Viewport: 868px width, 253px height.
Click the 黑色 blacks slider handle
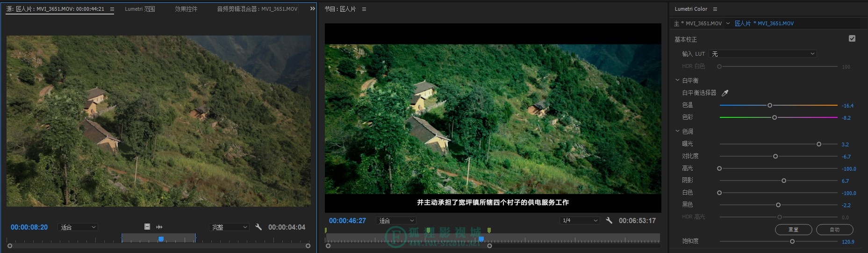(778, 205)
